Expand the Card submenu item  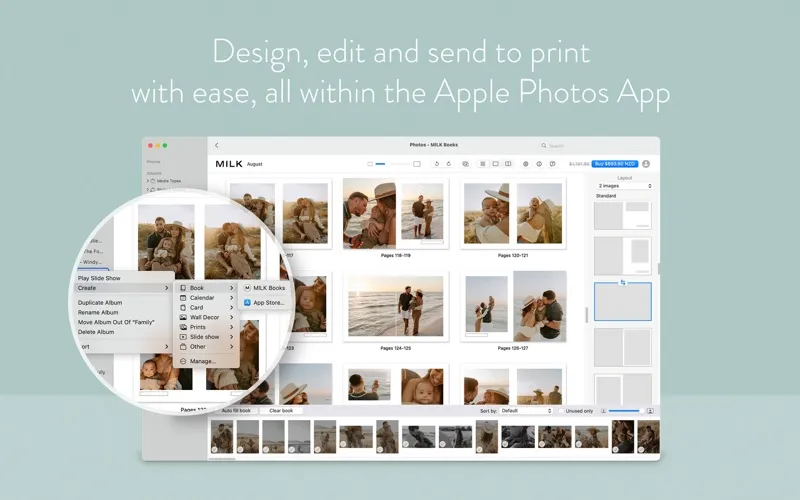(207, 307)
